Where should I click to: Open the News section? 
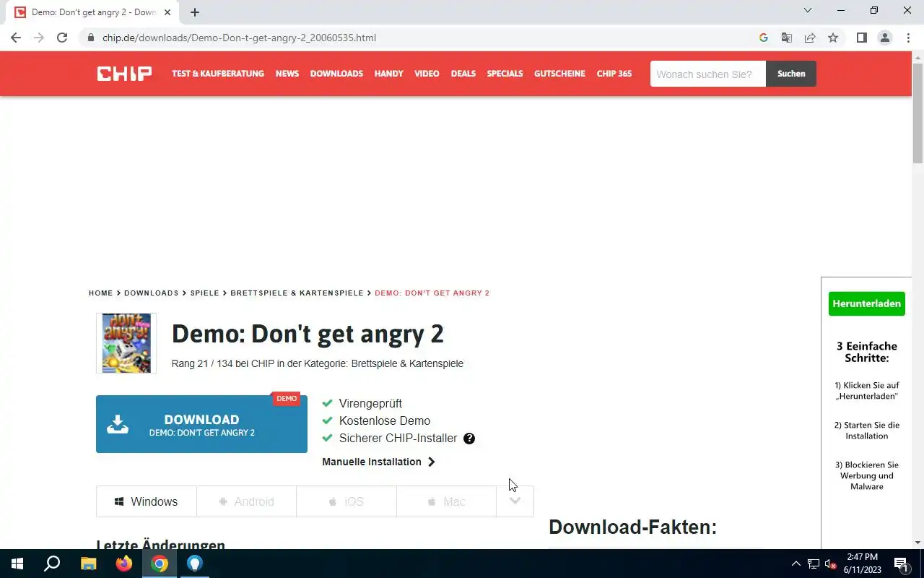[x=287, y=74]
